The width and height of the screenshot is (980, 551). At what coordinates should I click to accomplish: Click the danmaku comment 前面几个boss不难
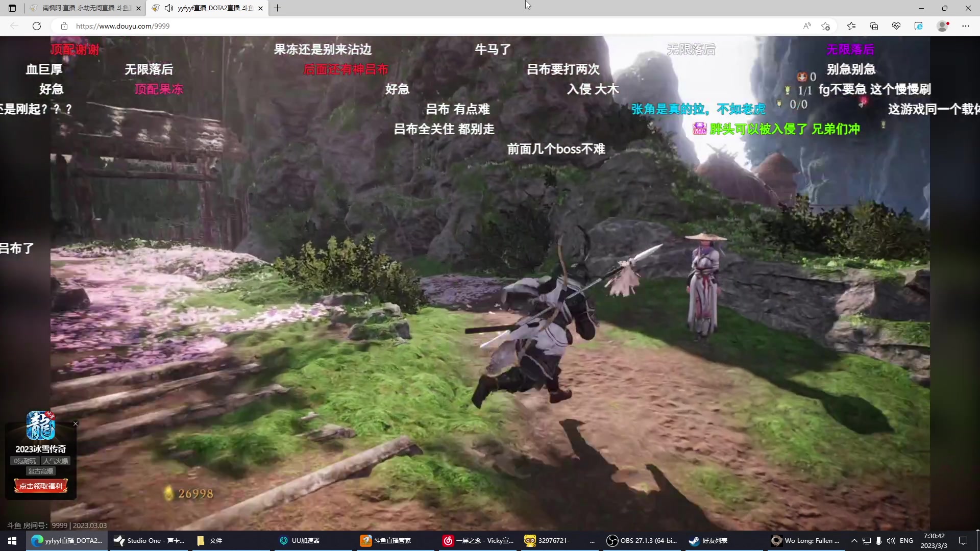pyautogui.click(x=556, y=149)
